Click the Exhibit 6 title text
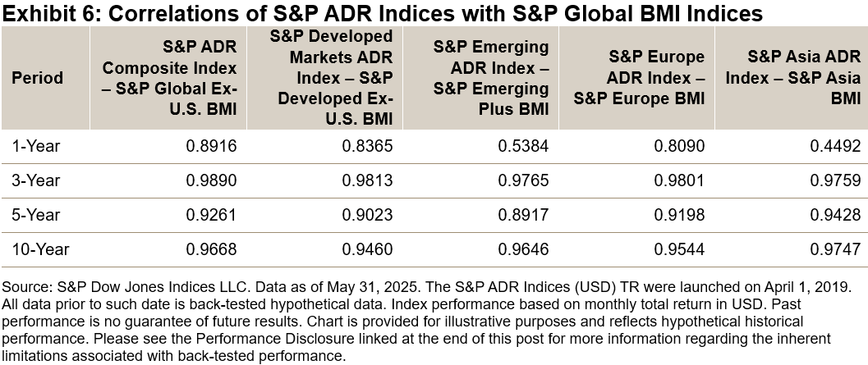The image size is (868, 365). (383, 14)
